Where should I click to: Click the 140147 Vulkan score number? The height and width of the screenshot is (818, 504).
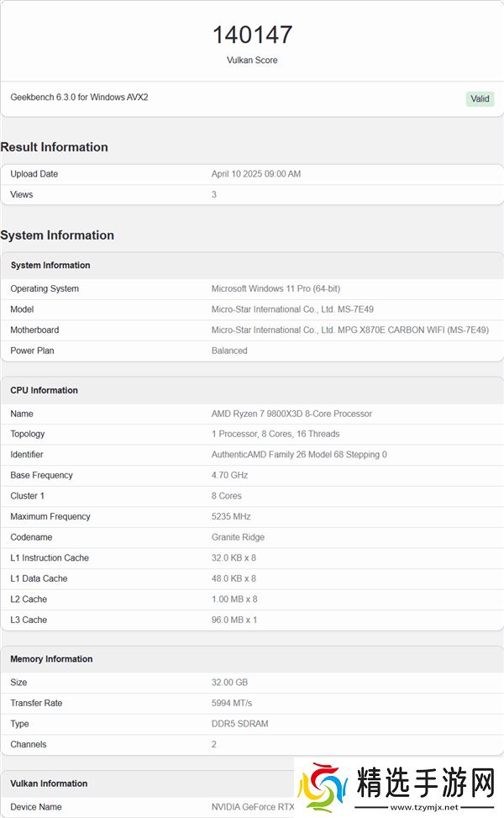[x=252, y=34]
